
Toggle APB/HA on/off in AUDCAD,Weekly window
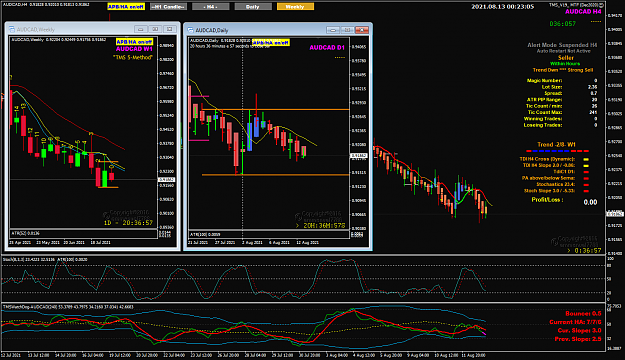click(134, 42)
